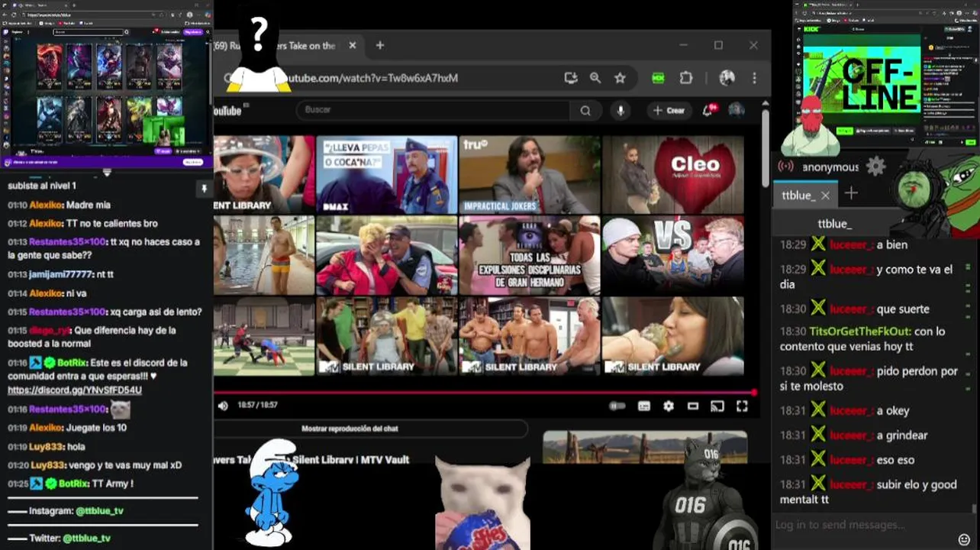The height and width of the screenshot is (550, 980).
Task: Click @ttblue_tv next to Instagram
Action: [x=99, y=511]
